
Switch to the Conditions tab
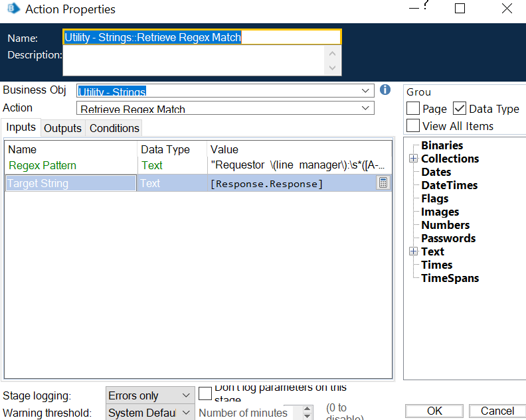coord(114,128)
